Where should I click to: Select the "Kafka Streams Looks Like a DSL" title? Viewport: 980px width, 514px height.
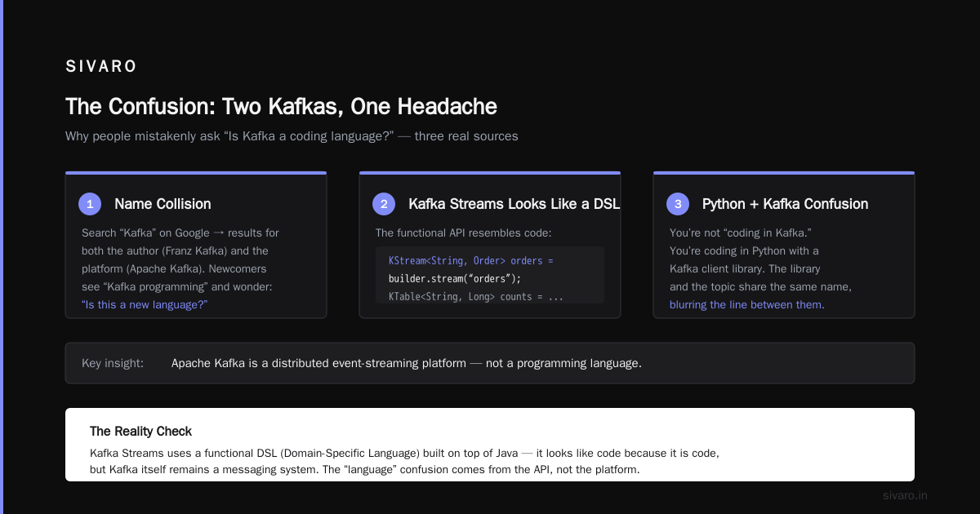point(514,204)
